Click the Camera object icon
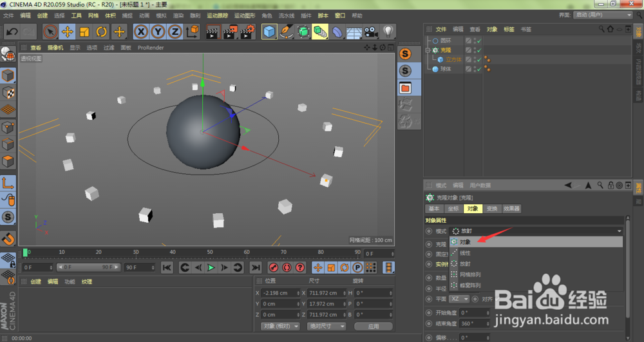This screenshot has height=342, width=644. tap(371, 32)
